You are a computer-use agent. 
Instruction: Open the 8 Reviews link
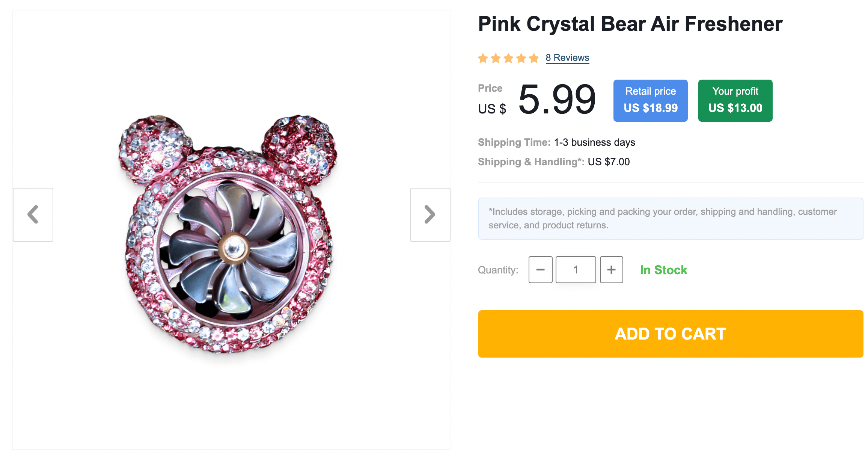pos(567,58)
